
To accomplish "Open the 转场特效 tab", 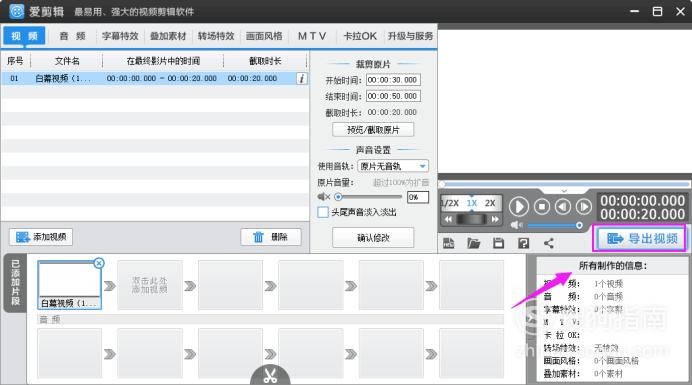I will point(216,36).
